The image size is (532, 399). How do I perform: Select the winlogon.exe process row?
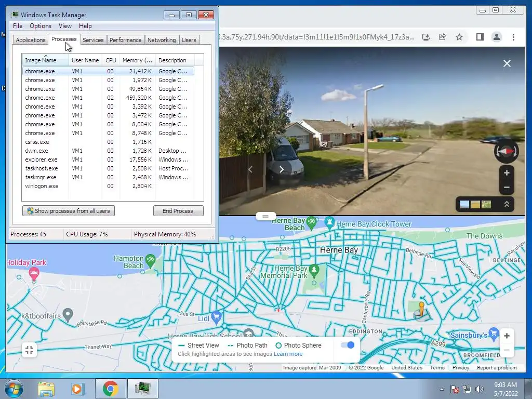(108, 186)
